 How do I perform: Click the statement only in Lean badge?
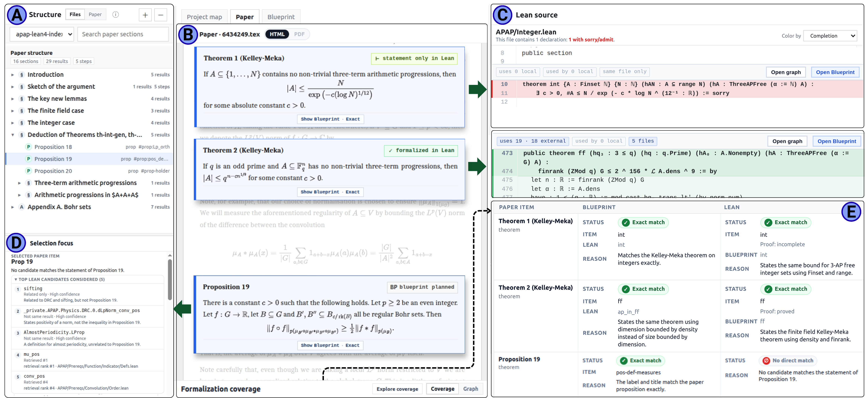coord(414,58)
